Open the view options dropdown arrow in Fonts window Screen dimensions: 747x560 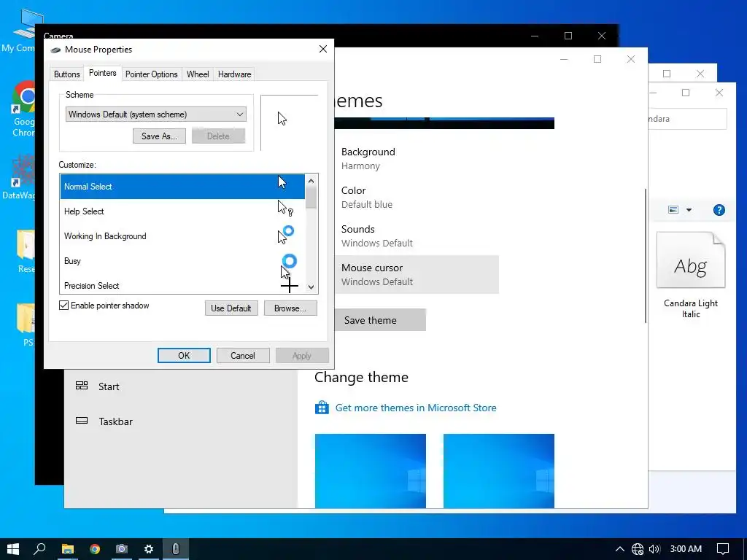(689, 210)
